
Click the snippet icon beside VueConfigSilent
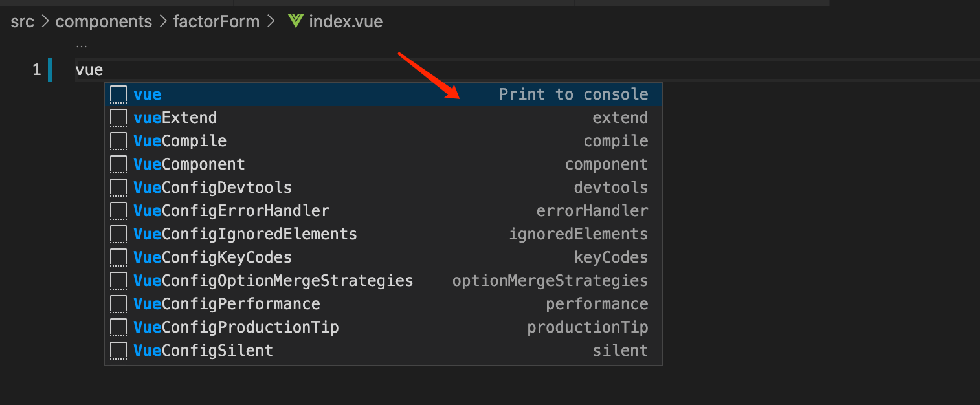tap(118, 351)
